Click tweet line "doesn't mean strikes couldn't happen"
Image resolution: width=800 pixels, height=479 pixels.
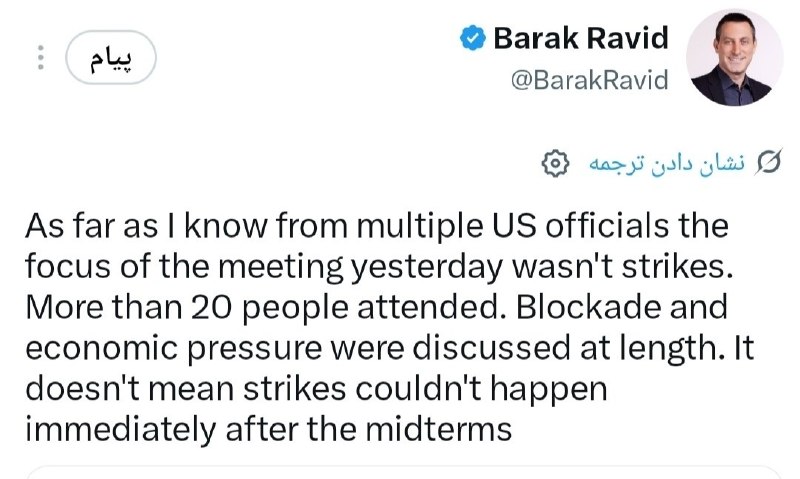(x=316, y=389)
